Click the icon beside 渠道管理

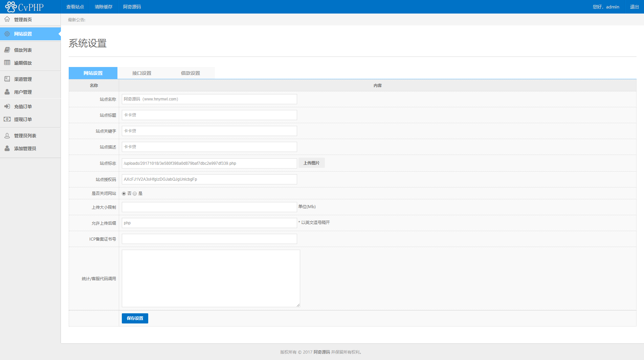(x=7, y=79)
